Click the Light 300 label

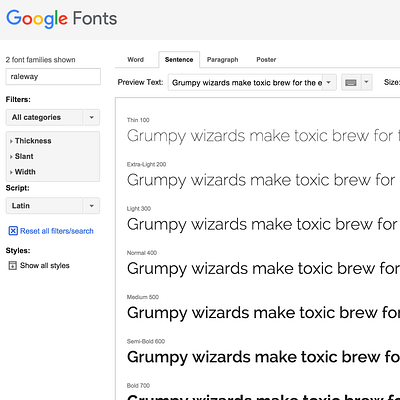139,209
